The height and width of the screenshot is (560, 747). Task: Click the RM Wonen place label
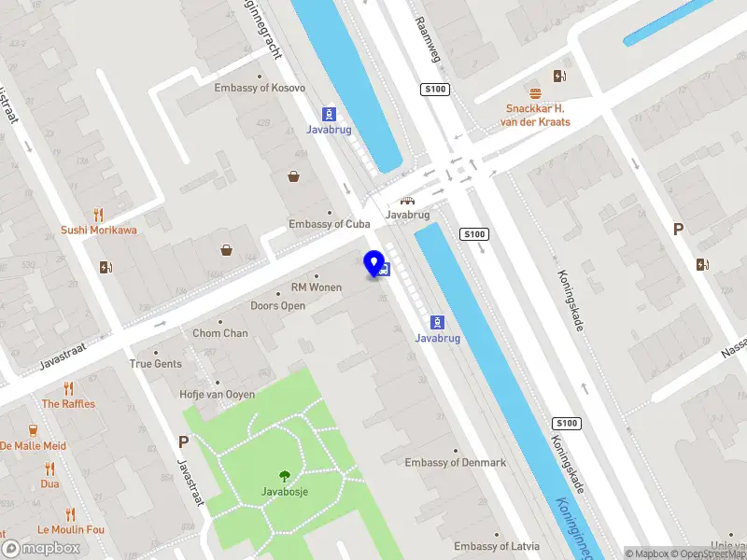click(317, 287)
